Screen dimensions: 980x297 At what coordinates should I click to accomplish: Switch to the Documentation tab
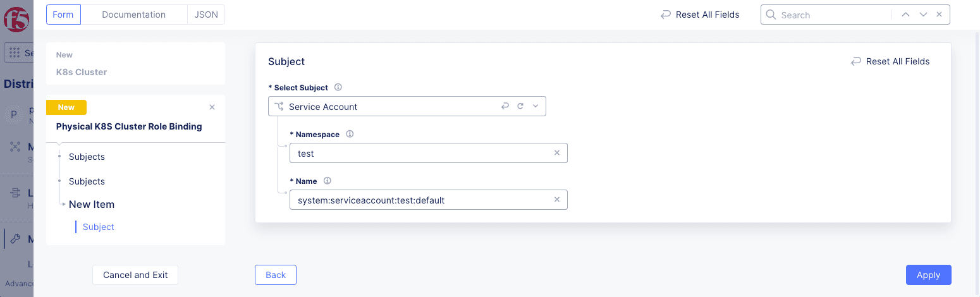pyautogui.click(x=133, y=15)
